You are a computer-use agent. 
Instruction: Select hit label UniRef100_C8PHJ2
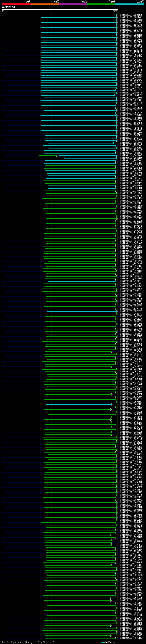coord(131,178)
